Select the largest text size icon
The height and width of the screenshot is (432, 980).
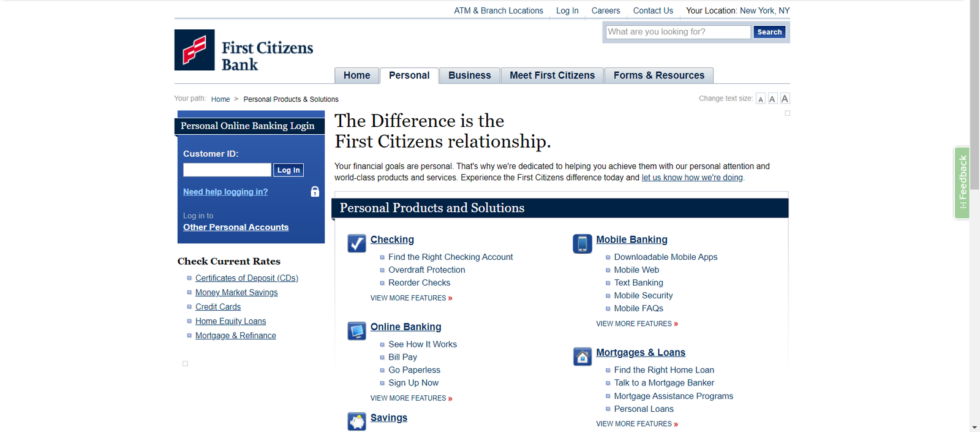[x=785, y=99]
